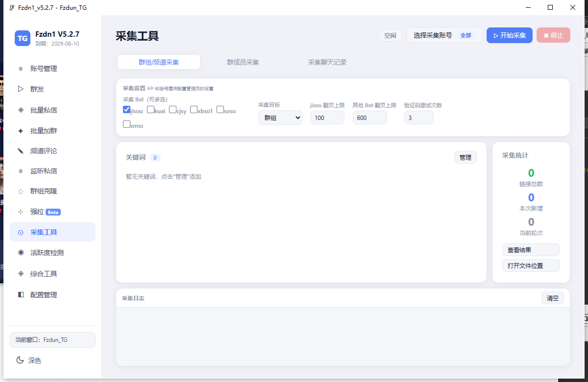Viewport: 588px width, 382px height.
Task: Click 查看结果 button
Action: pyautogui.click(x=531, y=250)
